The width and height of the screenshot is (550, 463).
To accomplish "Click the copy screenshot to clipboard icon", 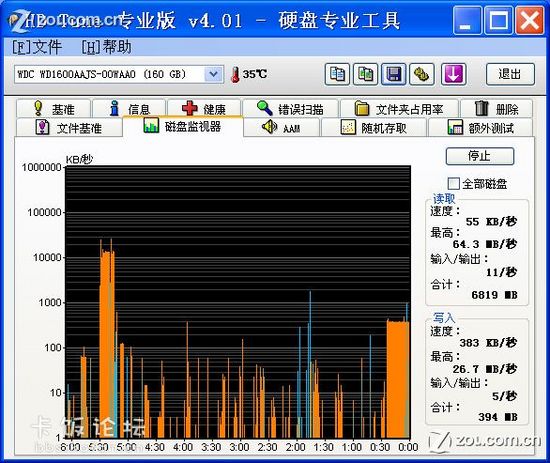I will (x=365, y=74).
